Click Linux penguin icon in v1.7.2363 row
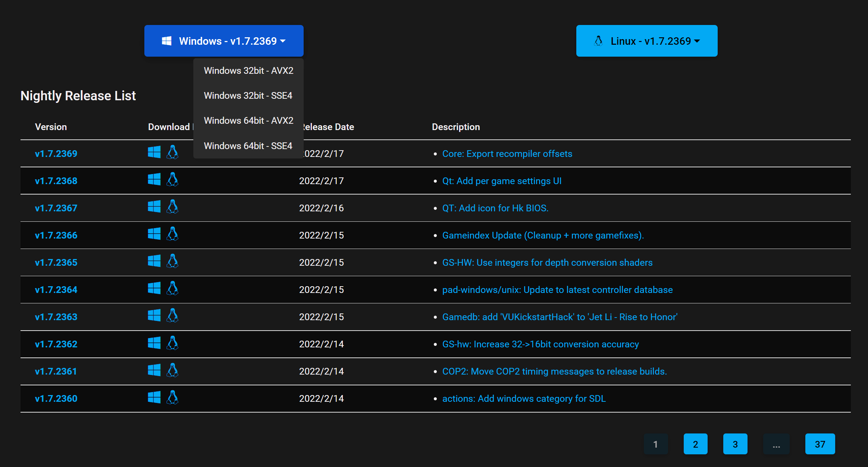The width and height of the screenshot is (868, 467). 172,315
